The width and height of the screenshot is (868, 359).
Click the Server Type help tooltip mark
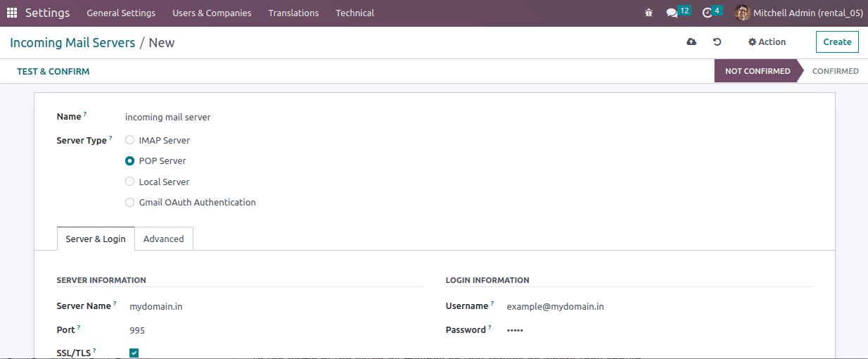(110, 138)
